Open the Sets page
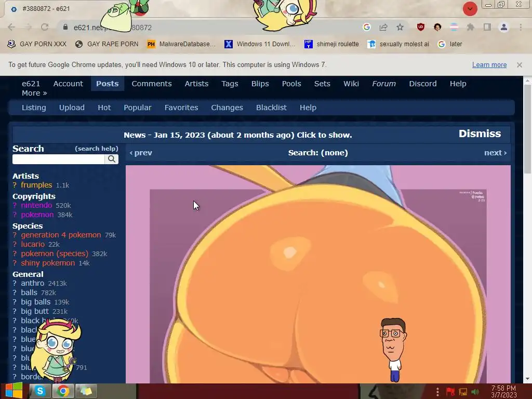Viewport: 532px width, 399px height. coord(322,84)
